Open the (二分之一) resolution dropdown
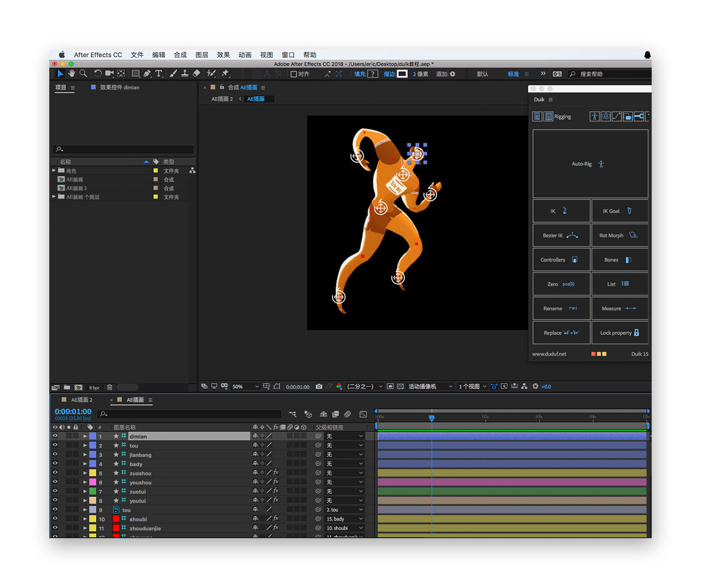701x588 pixels. click(x=365, y=387)
